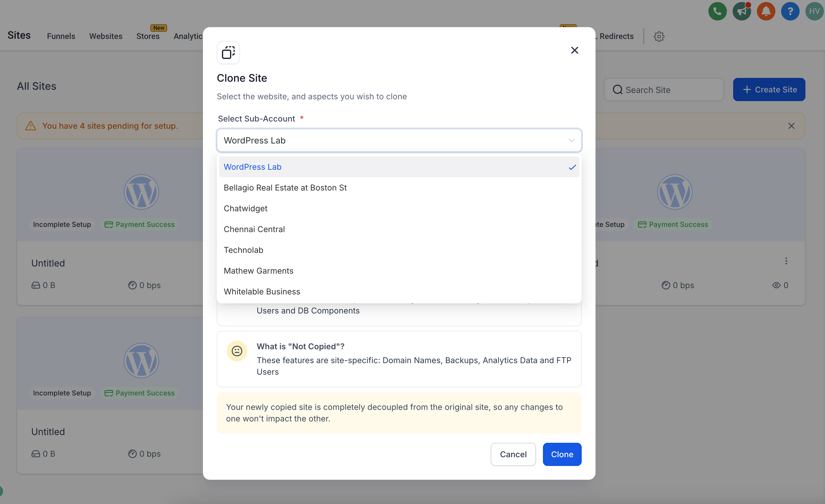This screenshot has width=825, height=504.
Task: Click the Incomplete Setup badge on the top-left card
Action: coord(62,224)
